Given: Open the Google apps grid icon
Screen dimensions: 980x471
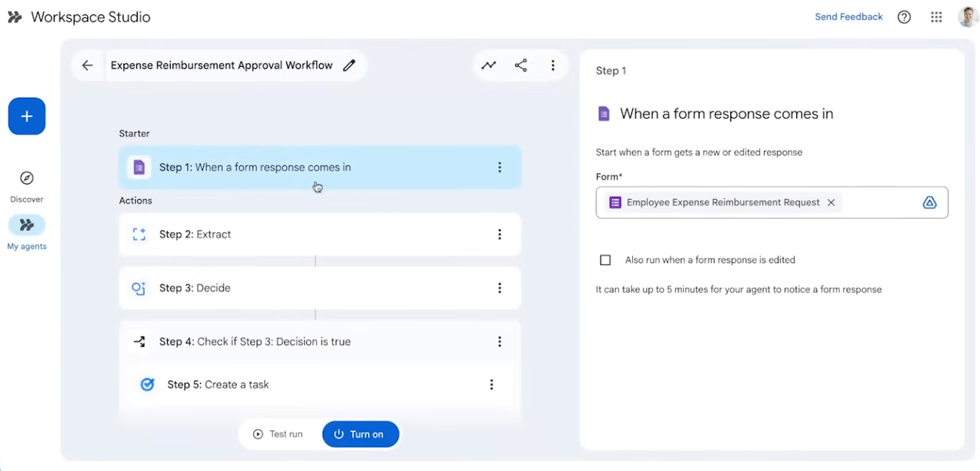Looking at the screenshot, I should (936, 17).
